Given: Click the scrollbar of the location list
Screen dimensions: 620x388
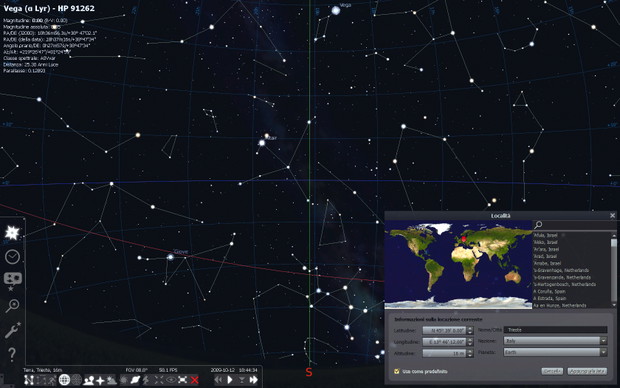Looking at the screenshot, I should 614,269.
